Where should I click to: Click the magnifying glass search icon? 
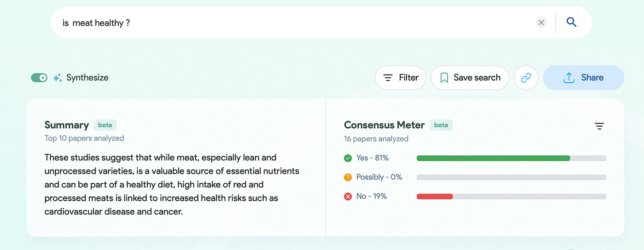[x=571, y=22]
